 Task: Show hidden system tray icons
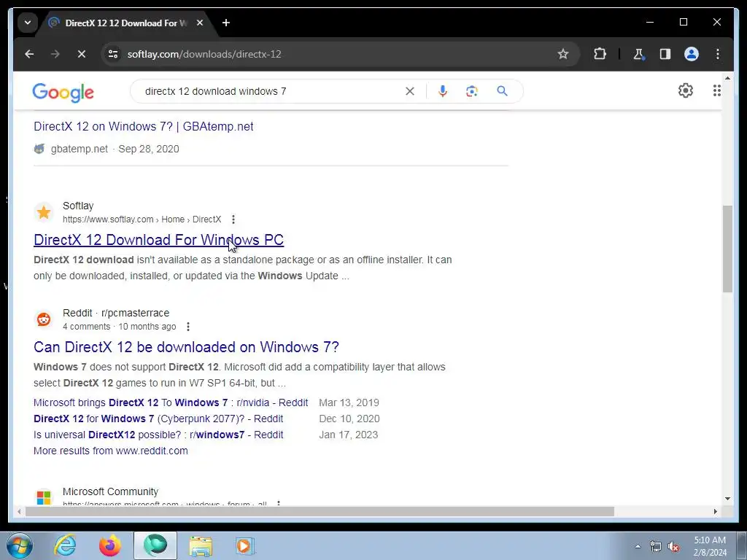tap(638, 546)
